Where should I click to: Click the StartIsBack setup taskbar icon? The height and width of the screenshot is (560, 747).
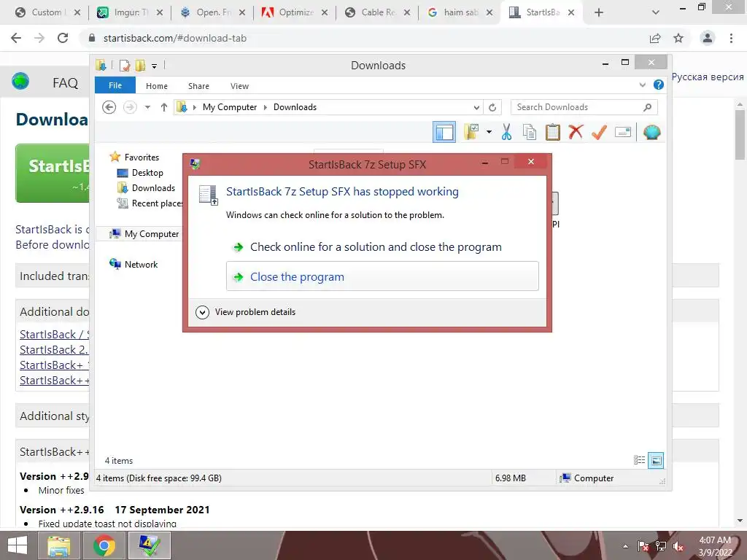point(149,545)
